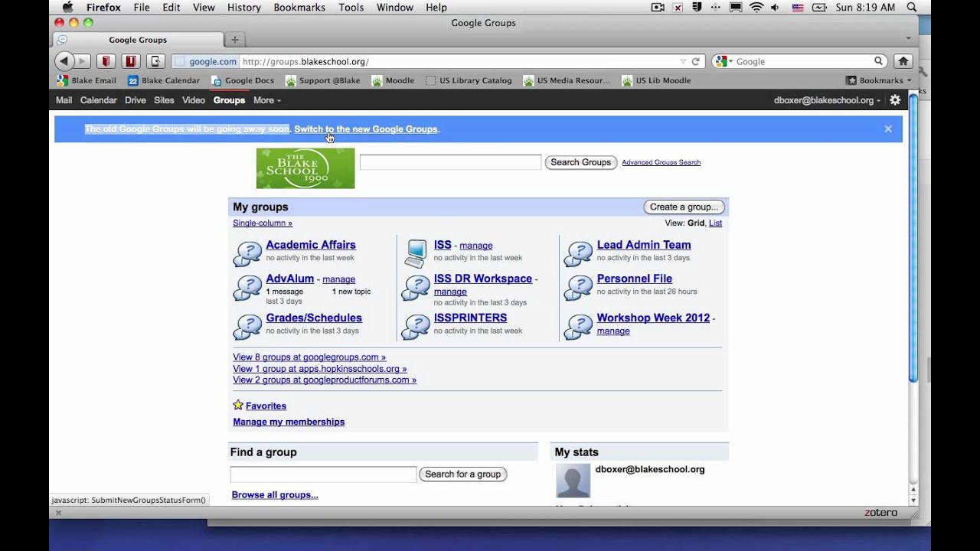Click the zotero status bar button
980x551 pixels.
(x=880, y=513)
